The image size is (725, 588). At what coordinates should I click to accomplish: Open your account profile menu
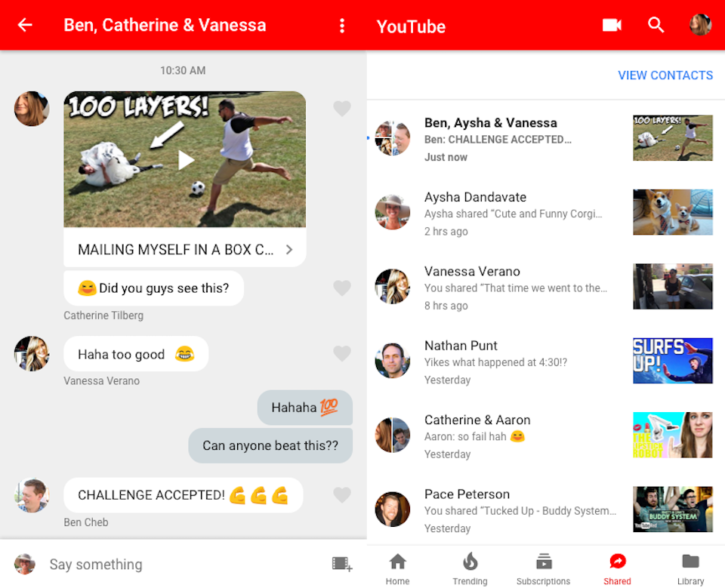click(x=700, y=24)
